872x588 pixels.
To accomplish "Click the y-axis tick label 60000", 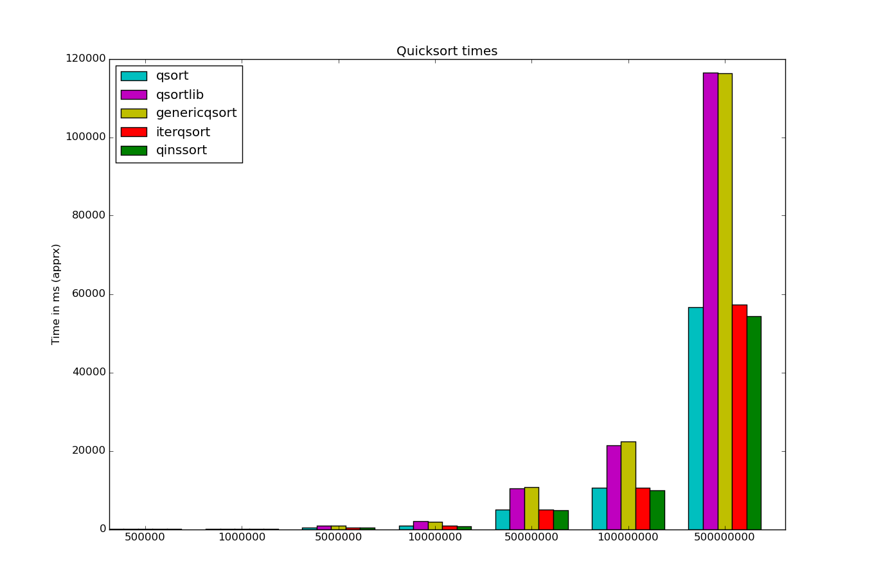I will [x=89, y=294].
